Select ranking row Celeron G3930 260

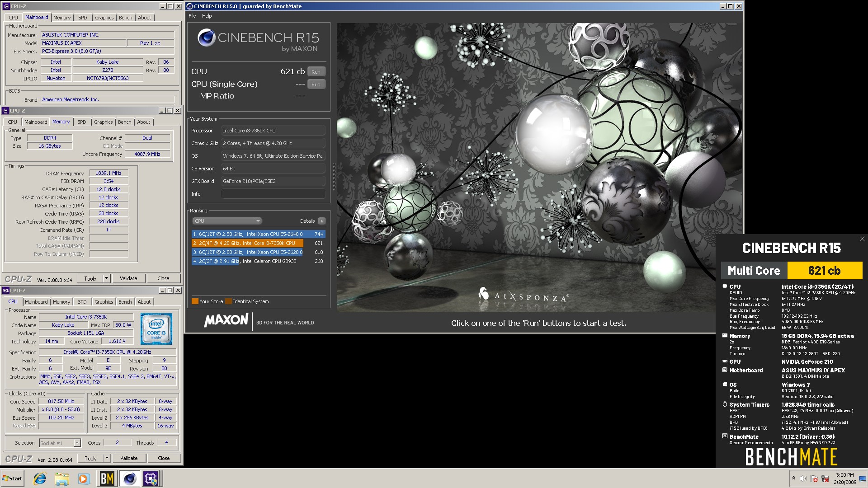point(258,261)
